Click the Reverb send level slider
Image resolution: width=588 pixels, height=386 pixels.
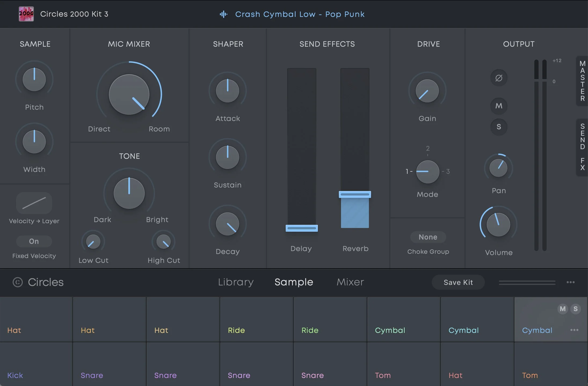pos(355,194)
